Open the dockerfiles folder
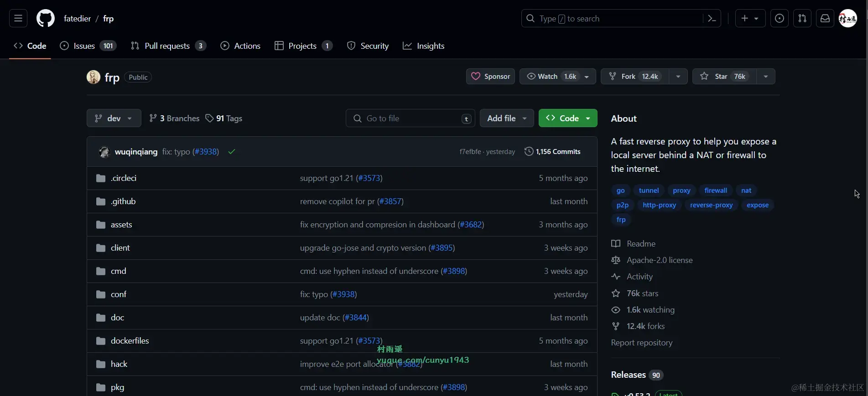This screenshot has height=396, width=868. click(x=130, y=341)
